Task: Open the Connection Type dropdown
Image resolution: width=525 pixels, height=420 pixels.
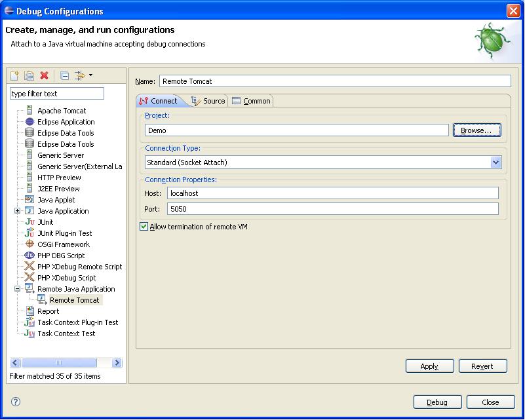Action: tap(496, 162)
